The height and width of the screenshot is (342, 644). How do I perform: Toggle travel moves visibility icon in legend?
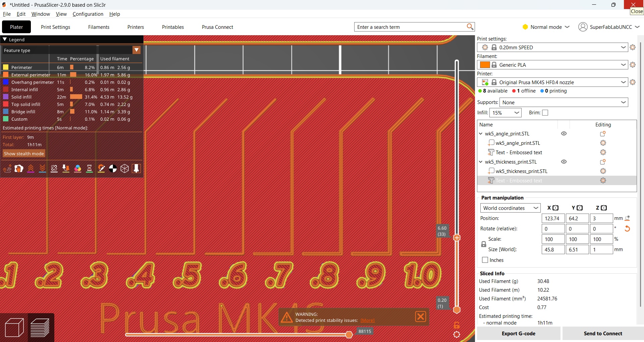[7, 168]
